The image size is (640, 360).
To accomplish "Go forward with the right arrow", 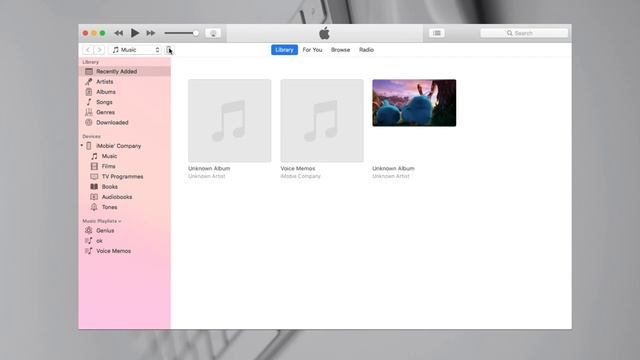I will [x=99, y=50].
